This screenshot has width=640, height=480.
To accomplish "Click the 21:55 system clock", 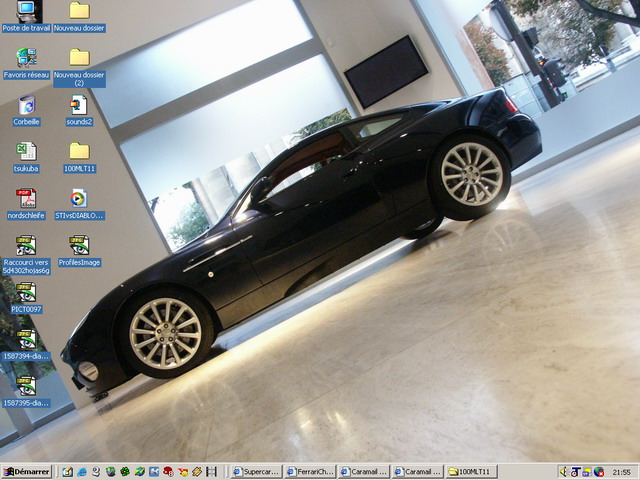I will pyautogui.click(x=621, y=472).
